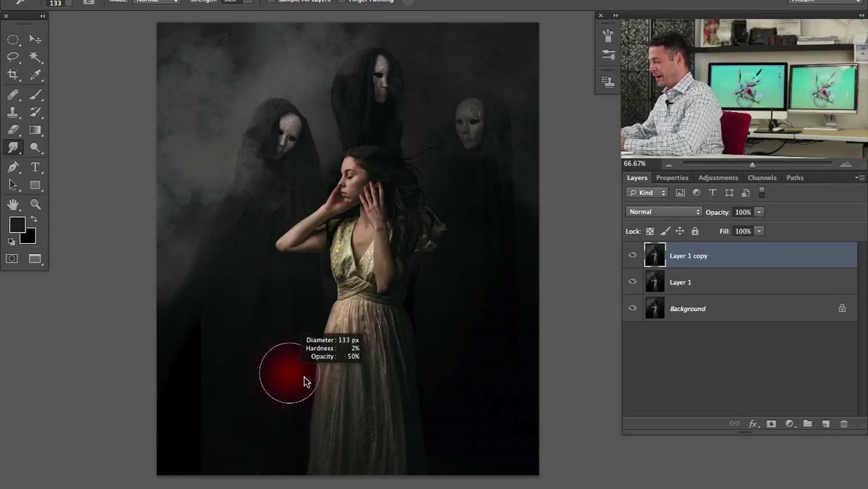The height and width of the screenshot is (489, 868).
Task: Create a new layer
Action: click(825, 424)
